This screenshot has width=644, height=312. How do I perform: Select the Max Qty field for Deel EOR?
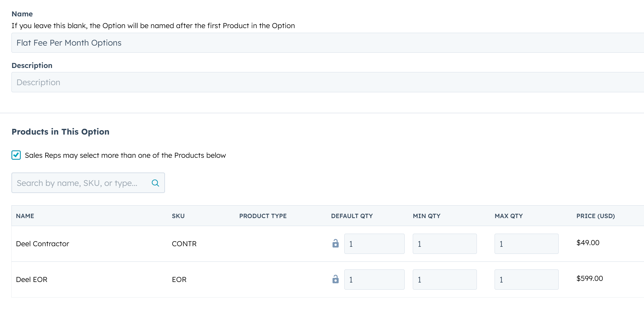[526, 279]
